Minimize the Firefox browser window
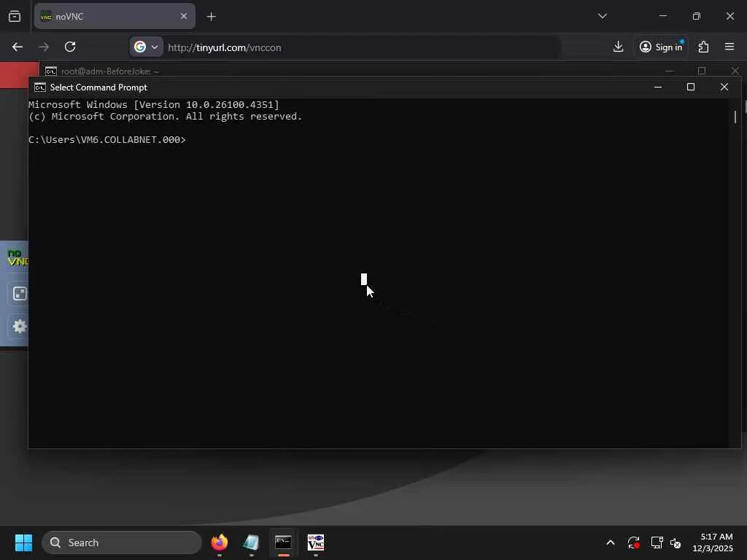This screenshot has width=747, height=560. tap(662, 16)
